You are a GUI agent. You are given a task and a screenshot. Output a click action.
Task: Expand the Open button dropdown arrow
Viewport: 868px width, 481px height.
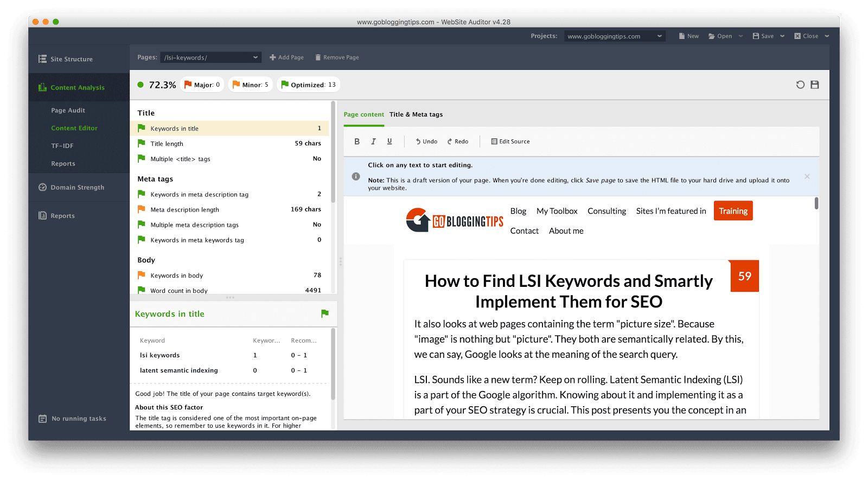click(x=741, y=36)
